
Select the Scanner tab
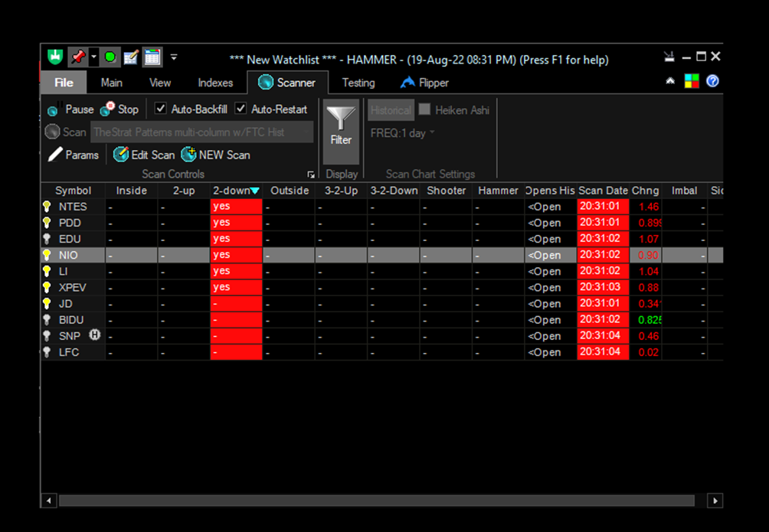pyautogui.click(x=287, y=83)
